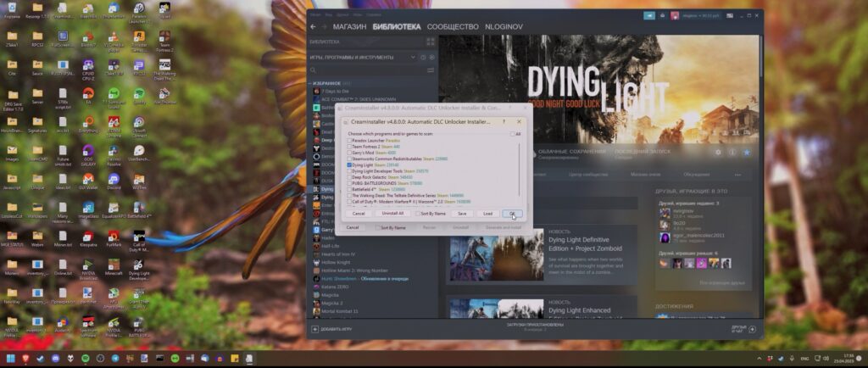This screenshot has width=868, height=368.
Task: Click the Steam notifications bell icon
Action: tap(662, 15)
